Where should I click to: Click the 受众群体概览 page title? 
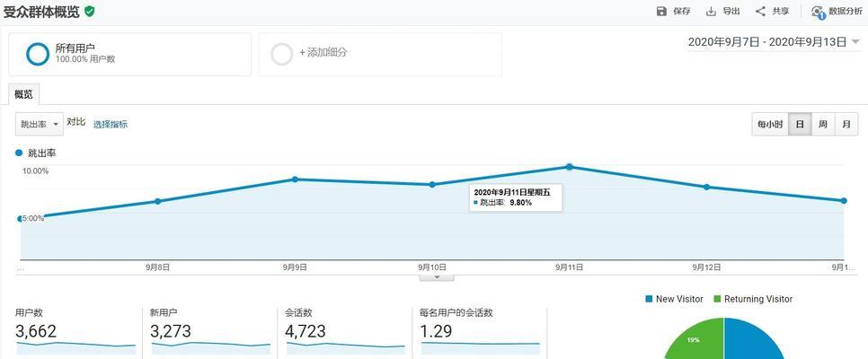tap(41, 12)
